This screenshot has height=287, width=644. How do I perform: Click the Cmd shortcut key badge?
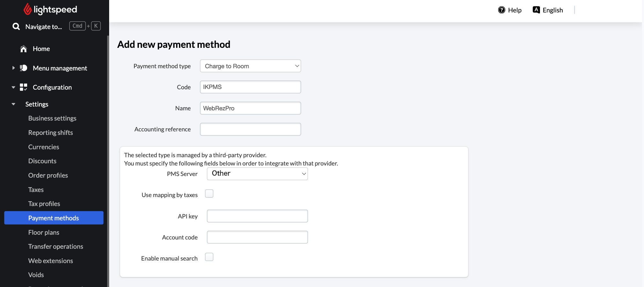coord(78,26)
